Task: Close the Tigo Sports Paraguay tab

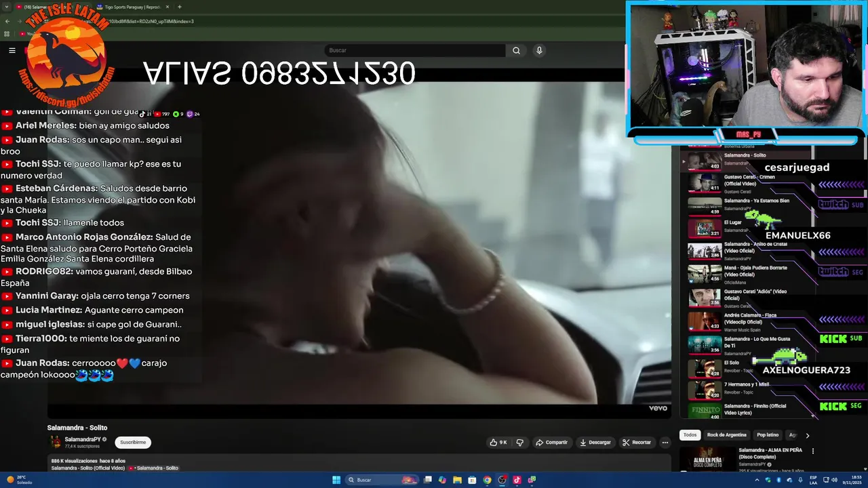Action: [167, 7]
